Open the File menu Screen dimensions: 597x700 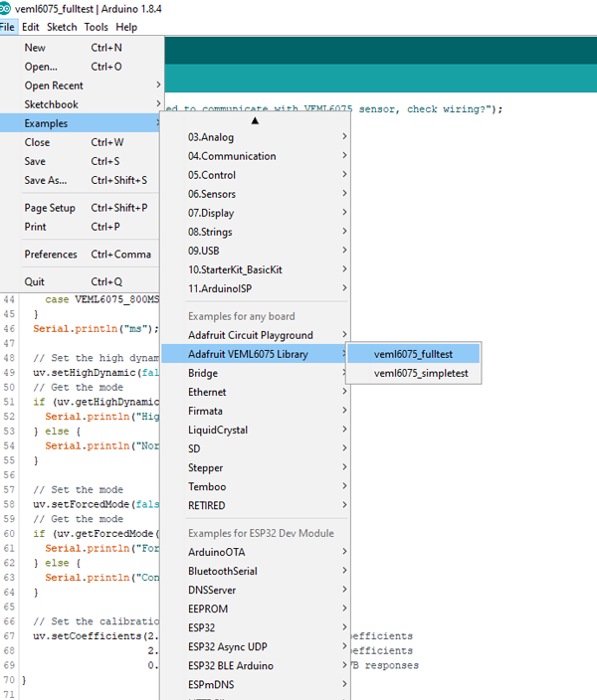click(8, 27)
